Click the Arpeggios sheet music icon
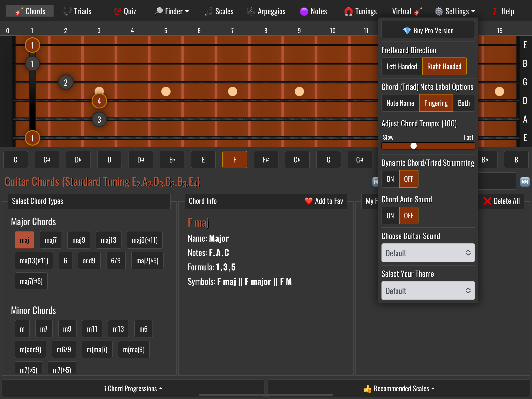The image size is (532, 399). 251,11
